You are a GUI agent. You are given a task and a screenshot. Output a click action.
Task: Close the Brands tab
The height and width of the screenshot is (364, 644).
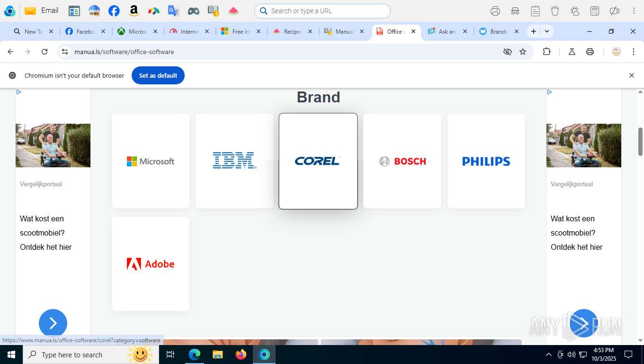click(517, 31)
